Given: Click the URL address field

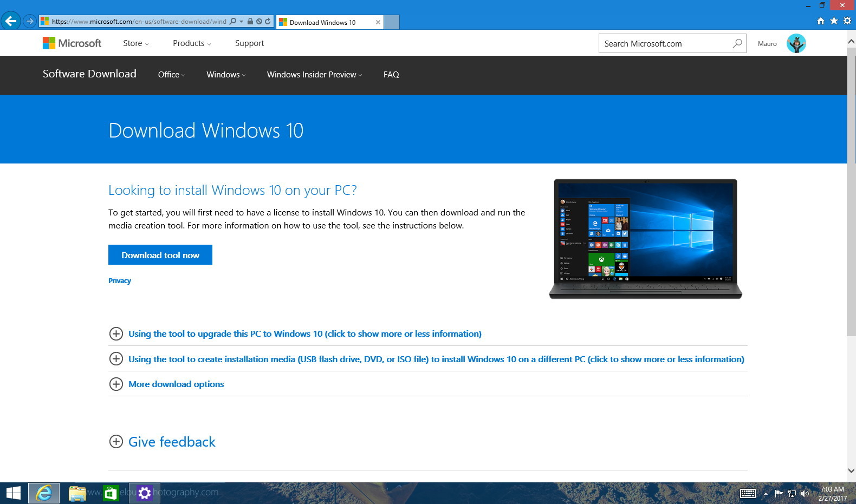Looking at the screenshot, I should 139,21.
